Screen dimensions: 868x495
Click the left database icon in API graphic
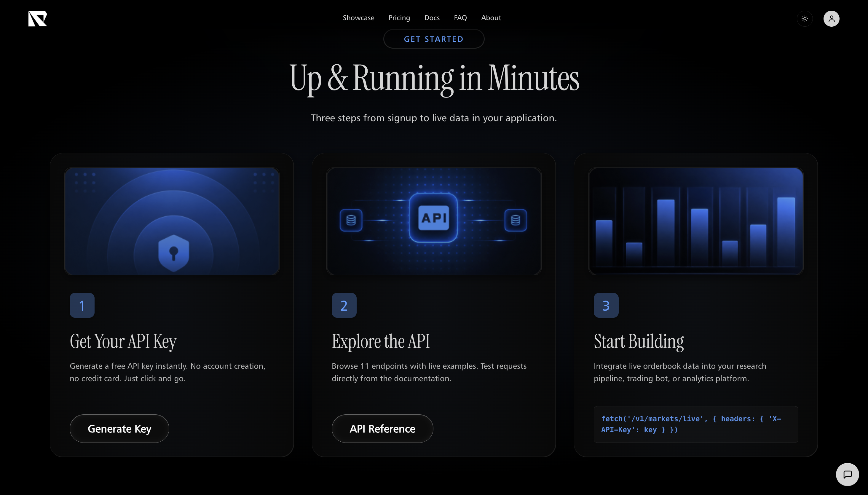[351, 220]
